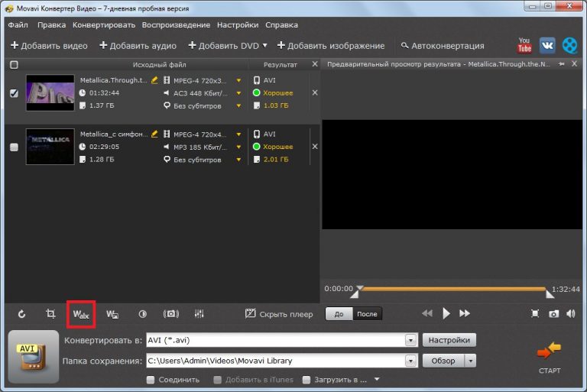Screen dimensions: 587x392
Task: Open the AC3 448 Кбит audio track dropdown
Action: [x=238, y=93]
